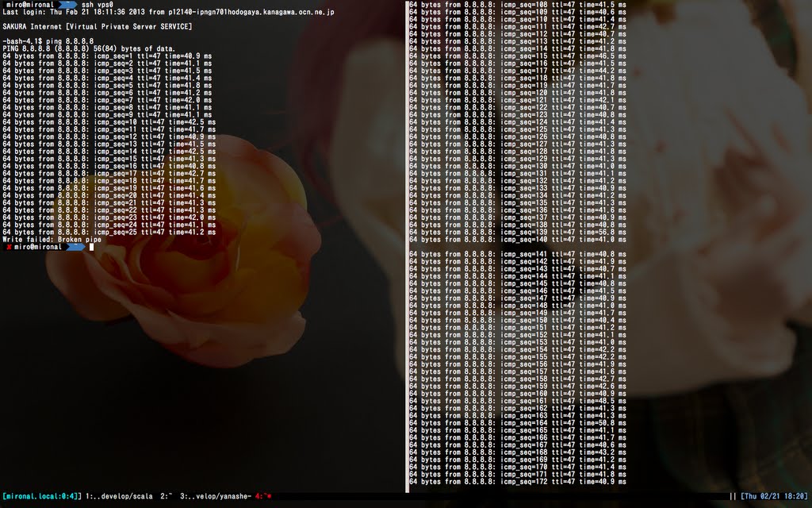This screenshot has width=812, height=508.
Task: Click the icmp_seq=130 ping line
Action: pos(518,167)
